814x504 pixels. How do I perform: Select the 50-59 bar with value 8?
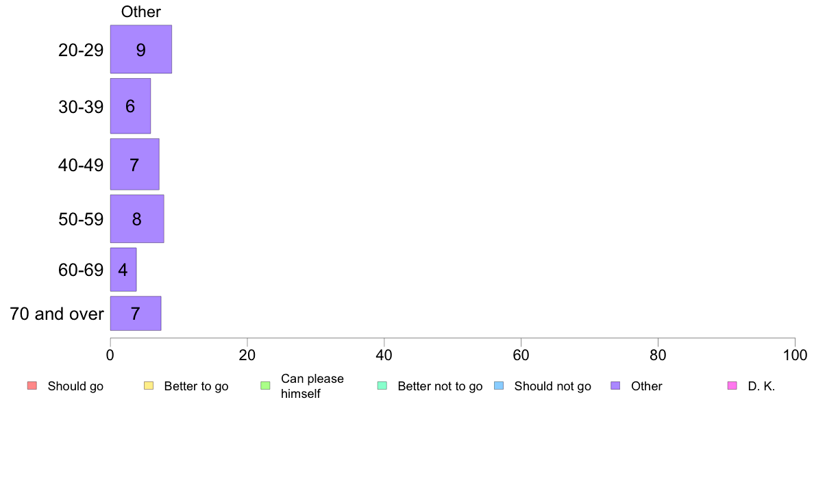point(137,219)
